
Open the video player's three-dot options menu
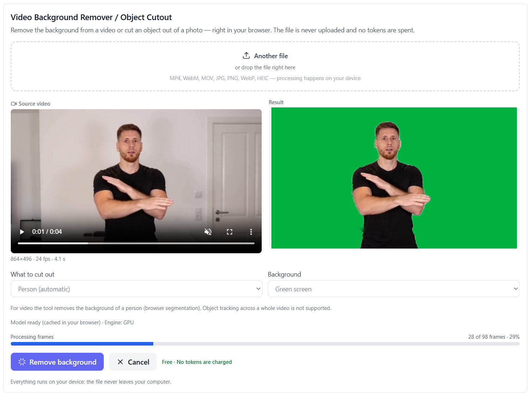tap(251, 232)
